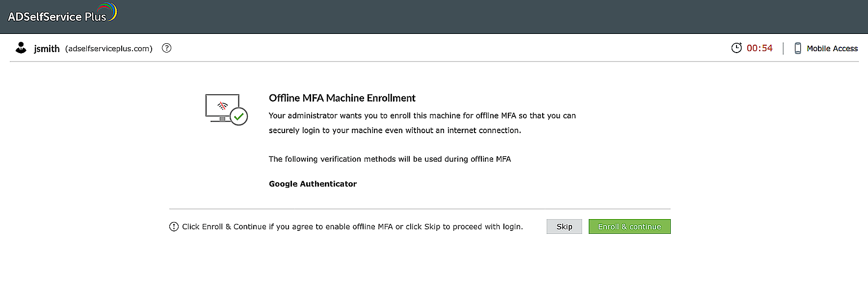Open the help question mark icon

tap(167, 48)
